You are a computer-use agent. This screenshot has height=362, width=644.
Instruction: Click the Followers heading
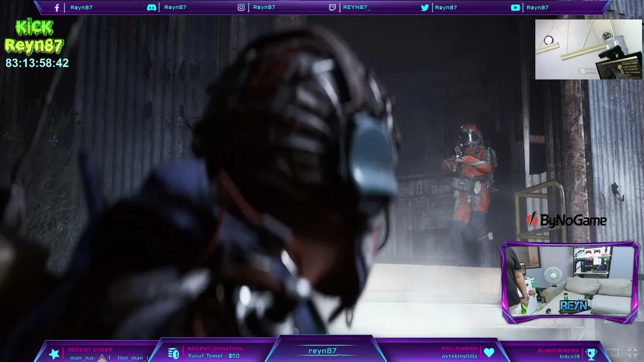click(459, 348)
